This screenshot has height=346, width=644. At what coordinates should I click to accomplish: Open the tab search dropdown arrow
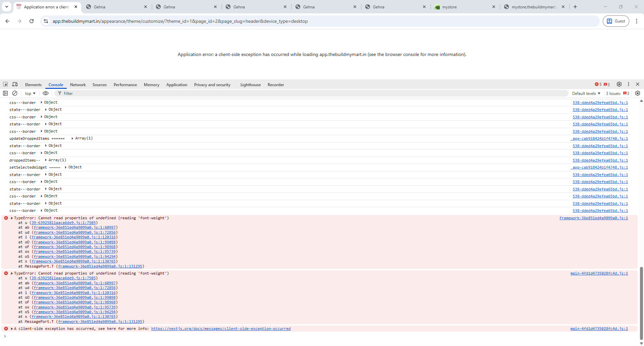point(6,7)
